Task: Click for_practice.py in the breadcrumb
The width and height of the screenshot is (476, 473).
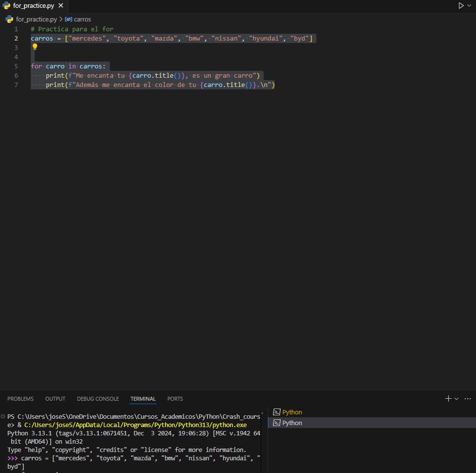Action: click(x=36, y=19)
